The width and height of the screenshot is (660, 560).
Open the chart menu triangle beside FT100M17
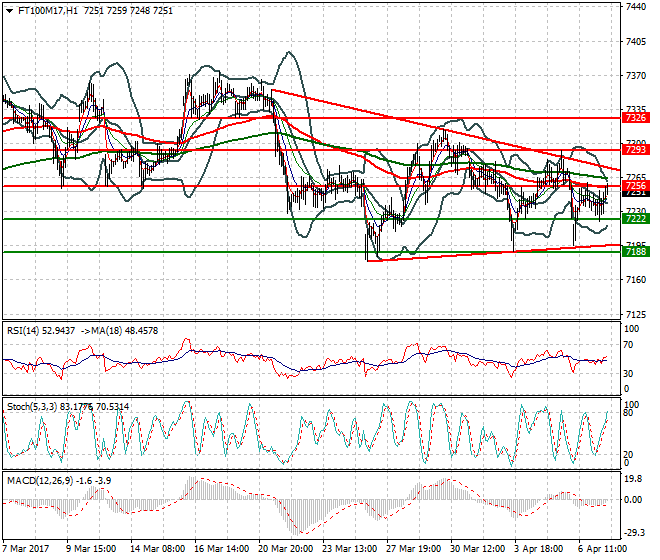(10, 11)
